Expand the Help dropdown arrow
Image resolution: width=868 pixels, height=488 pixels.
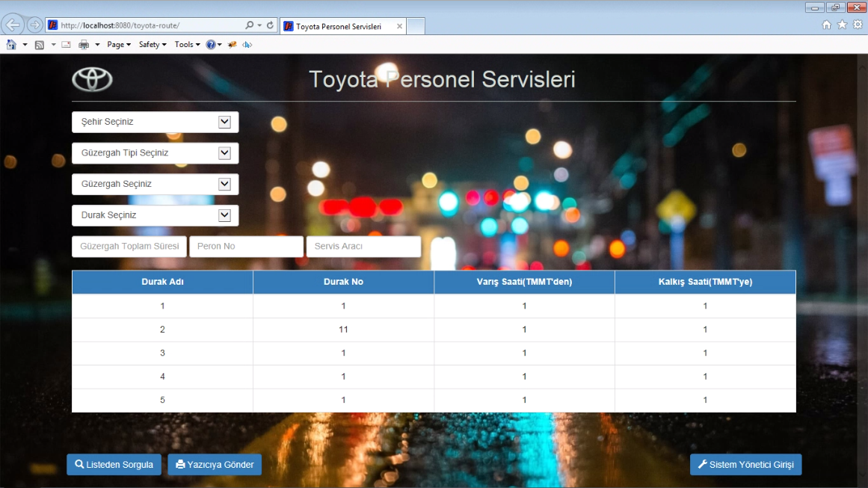coord(220,45)
